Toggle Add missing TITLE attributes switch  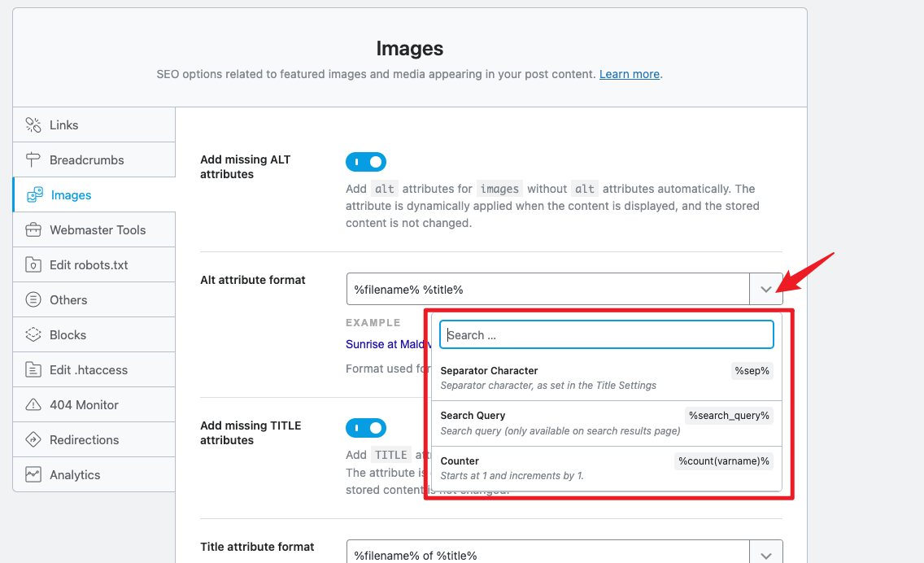click(366, 428)
